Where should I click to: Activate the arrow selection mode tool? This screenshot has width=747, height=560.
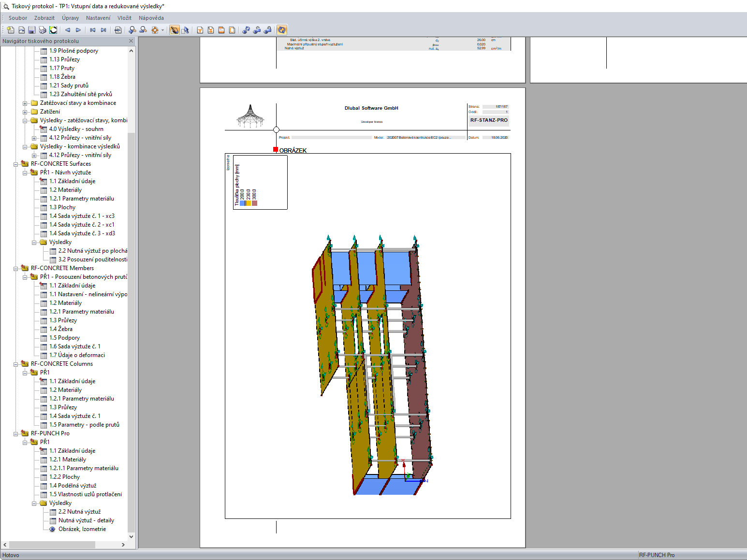click(x=185, y=30)
